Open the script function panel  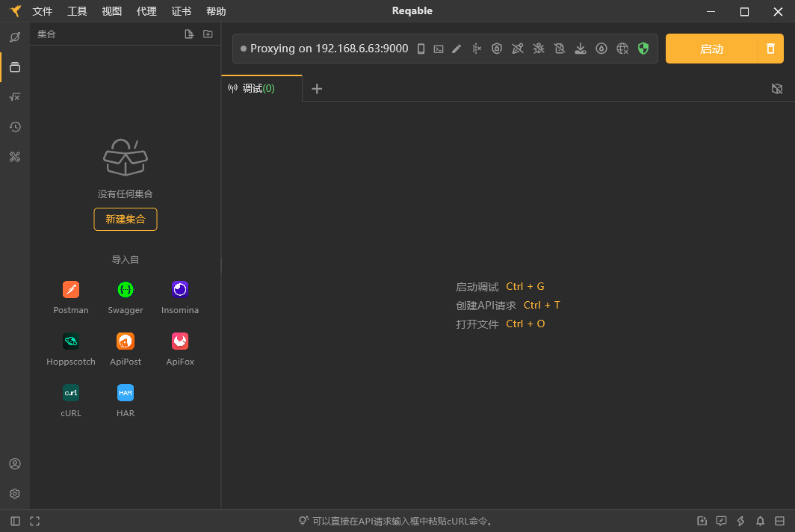click(x=15, y=96)
